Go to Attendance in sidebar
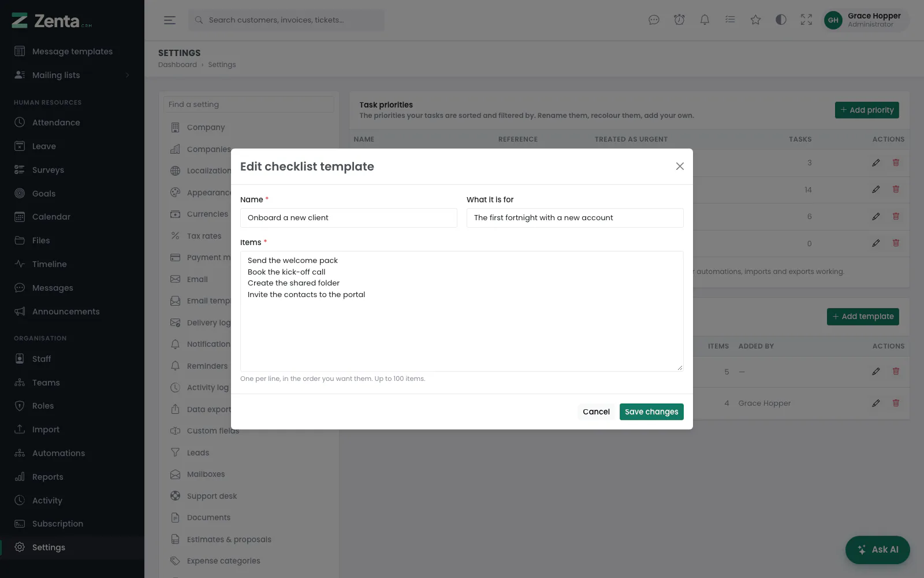Viewport: 924px width, 578px height. click(x=72, y=123)
